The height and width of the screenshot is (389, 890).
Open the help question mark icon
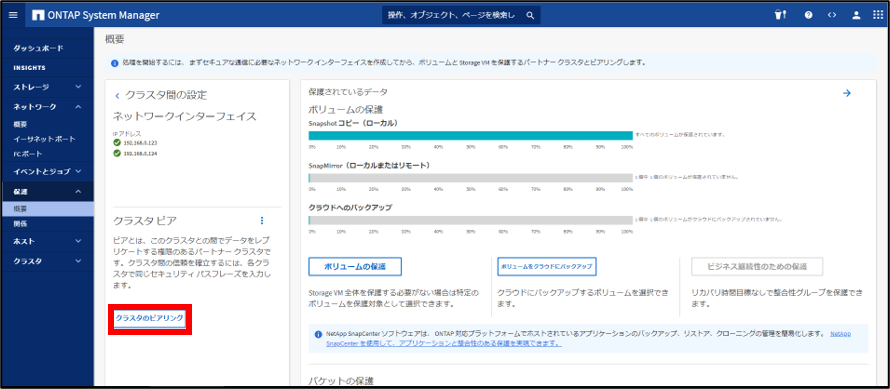tap(807, 15)
